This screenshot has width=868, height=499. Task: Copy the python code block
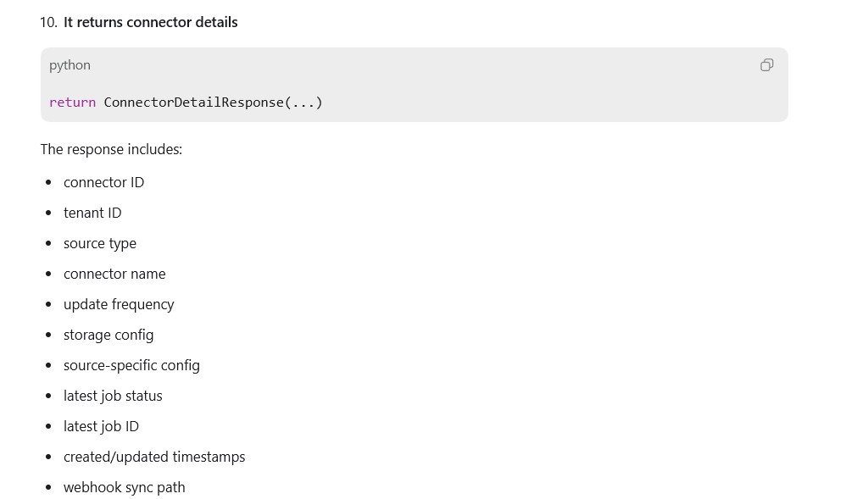tap(766, 65)
